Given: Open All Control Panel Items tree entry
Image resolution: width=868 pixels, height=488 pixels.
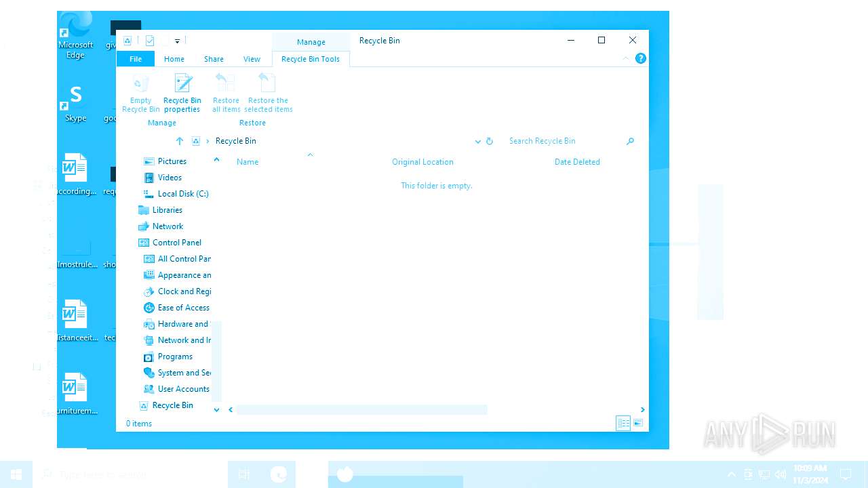Looking at the screenshot, I should pos(184,259).
